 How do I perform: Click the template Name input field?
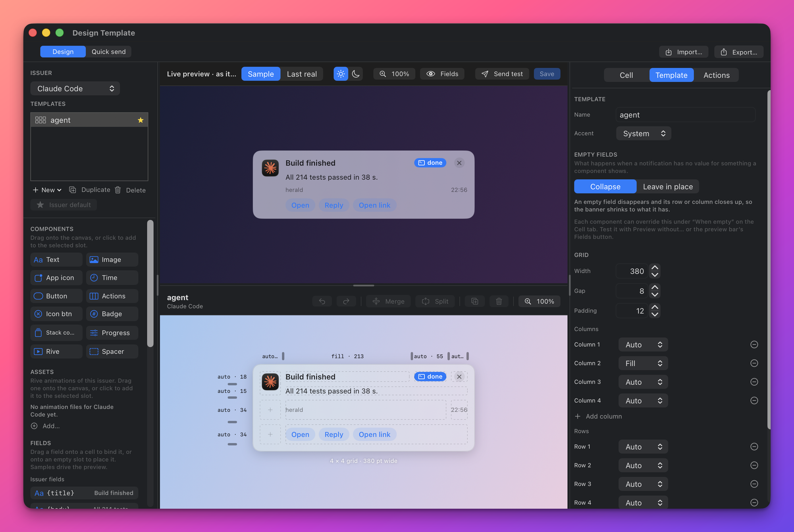[x=685, y=115]
